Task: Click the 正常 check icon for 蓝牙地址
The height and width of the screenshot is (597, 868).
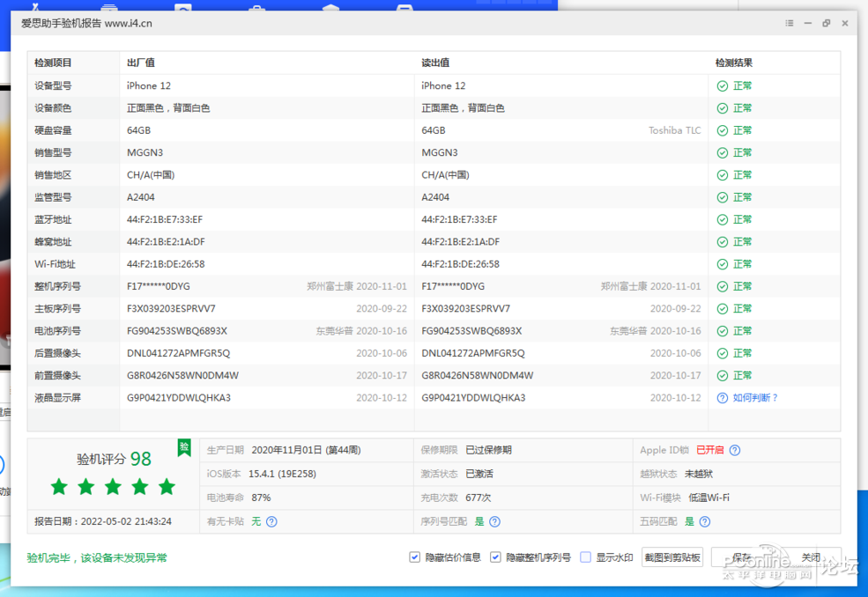Action: point(723,219)
